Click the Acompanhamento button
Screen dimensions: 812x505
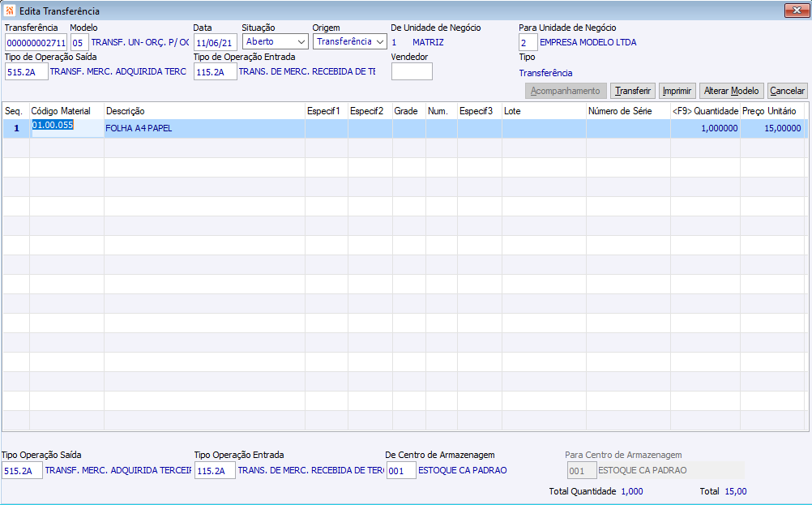coord(566,91)
